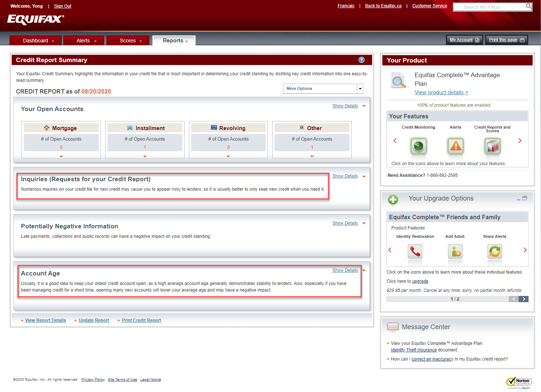Click the search magnifier icon in FAQ box
The image size is (541, 392).
[x=529, y=6]
